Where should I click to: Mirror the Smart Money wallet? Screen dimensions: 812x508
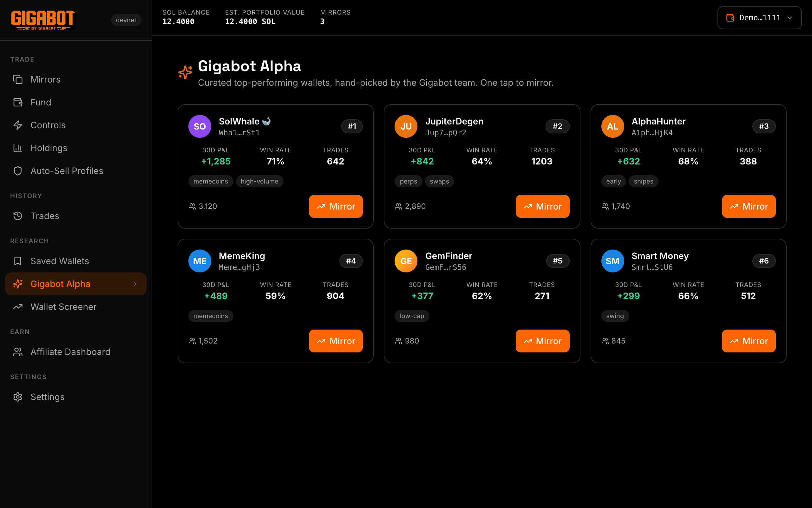[749, 341]
